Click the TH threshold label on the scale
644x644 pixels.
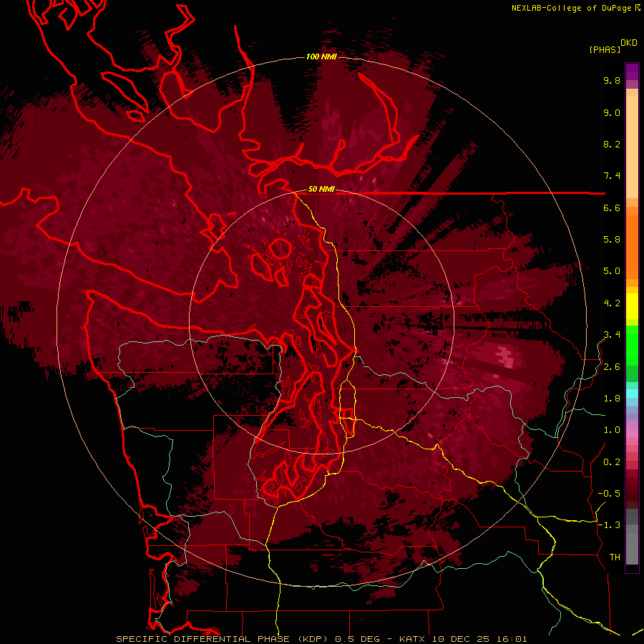(615, 557)
